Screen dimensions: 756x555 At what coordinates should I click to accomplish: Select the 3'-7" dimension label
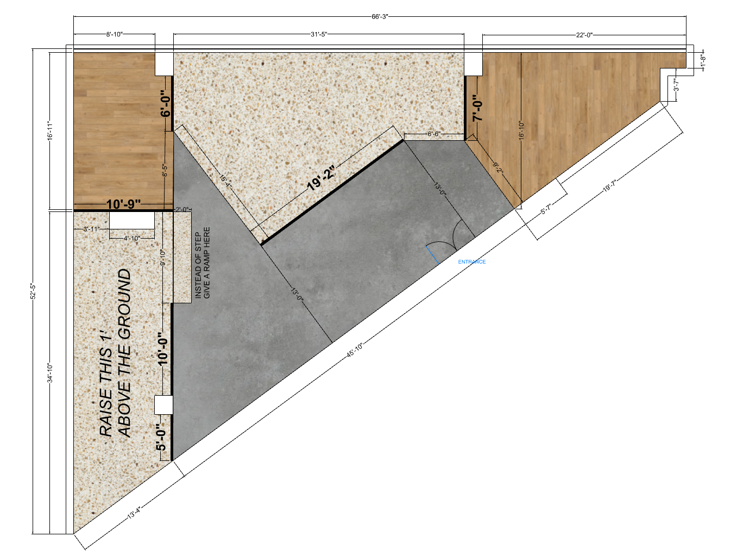click(676, 86)
